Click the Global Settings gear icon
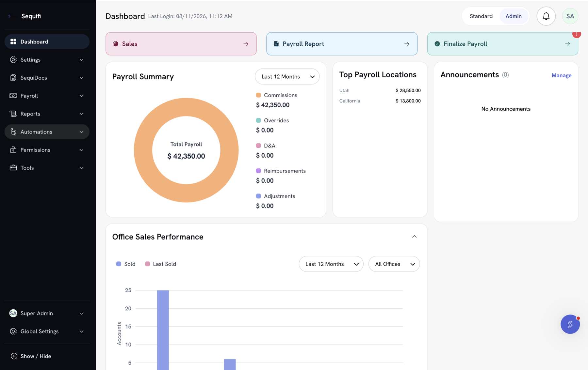 pos(13,331)
